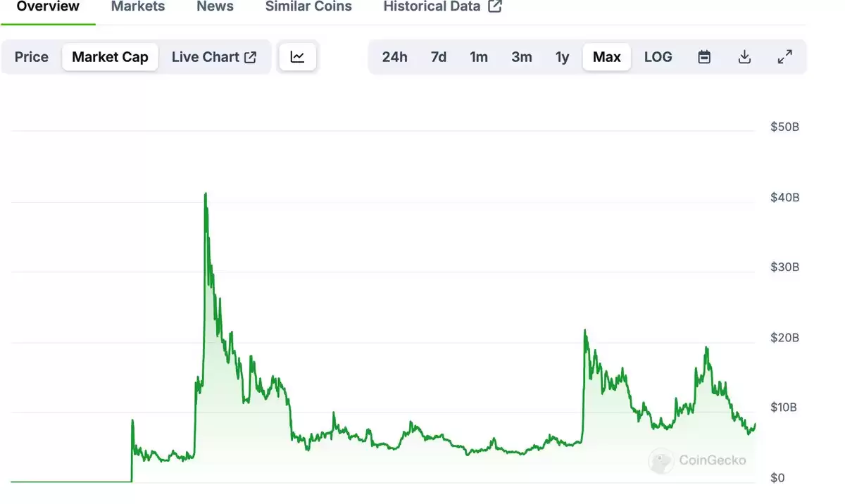845x504 pixels.
Task: Select the Price chart view
Action: [32, 57]
